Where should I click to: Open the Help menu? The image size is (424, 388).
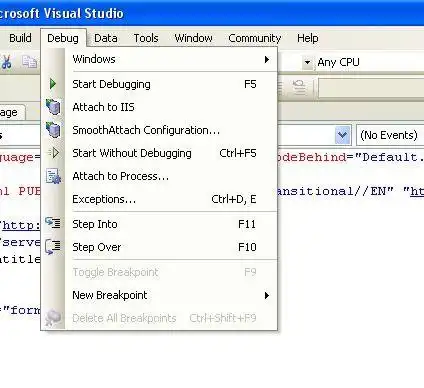pyautogui.click(x=308, y=38)
